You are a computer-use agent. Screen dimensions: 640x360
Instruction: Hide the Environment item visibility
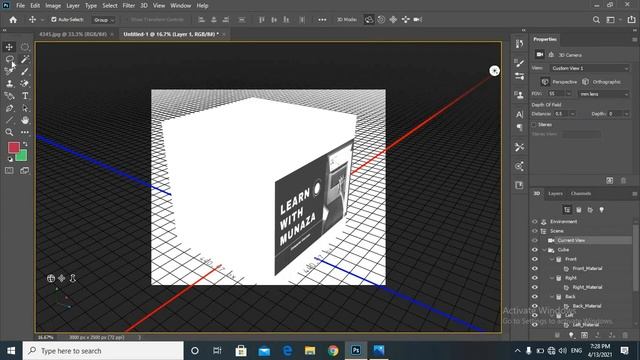coord(535,222)
